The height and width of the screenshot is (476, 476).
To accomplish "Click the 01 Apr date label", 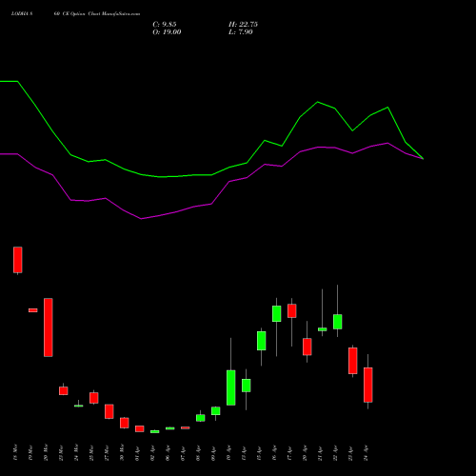I will [x=137, y=452].
